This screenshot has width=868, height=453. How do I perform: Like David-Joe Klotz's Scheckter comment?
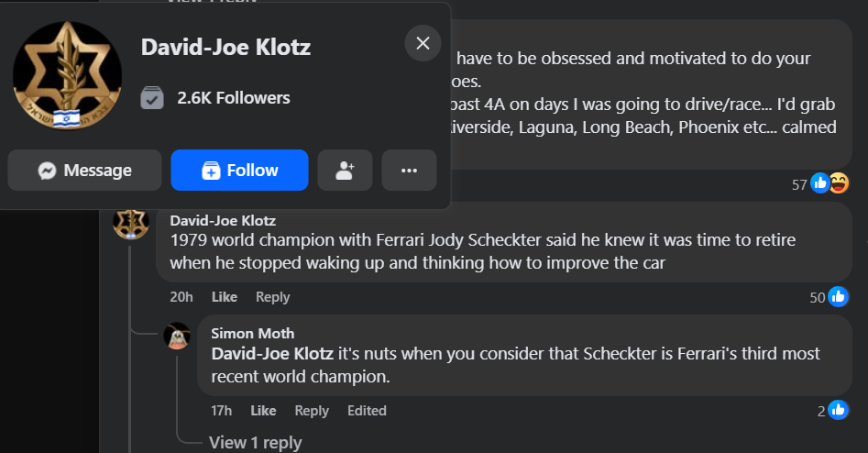225,297
